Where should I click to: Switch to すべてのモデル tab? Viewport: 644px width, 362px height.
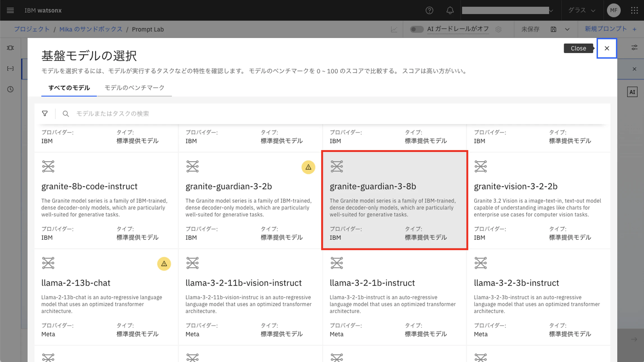69,88
